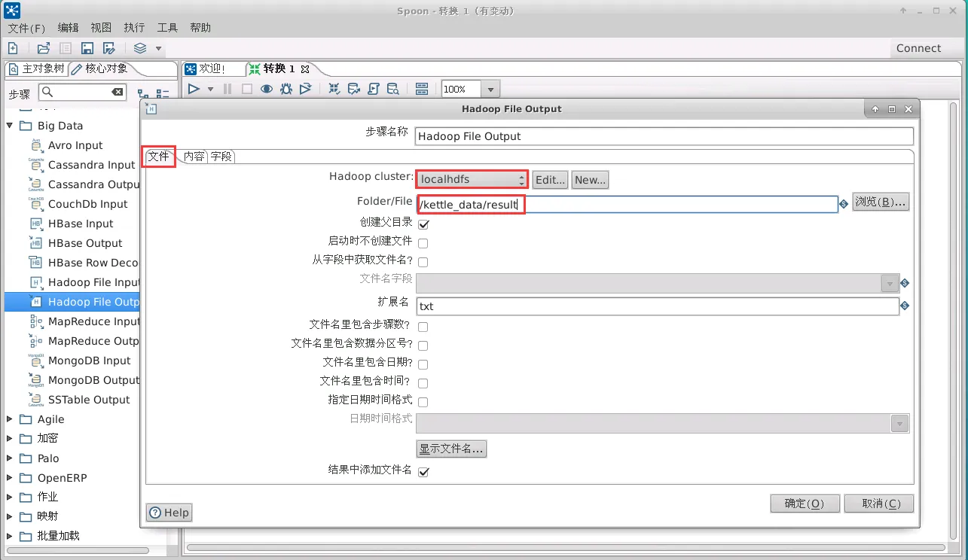Viewport: 968px width, 560px height.
Task: Click the Edit... cluster button
Action: [x=550, y=180]
